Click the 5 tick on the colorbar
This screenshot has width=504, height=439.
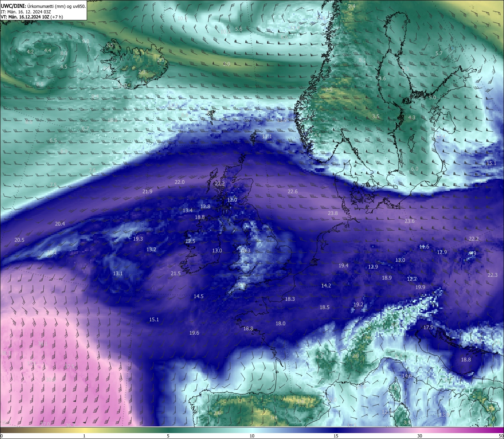[168, 436]
